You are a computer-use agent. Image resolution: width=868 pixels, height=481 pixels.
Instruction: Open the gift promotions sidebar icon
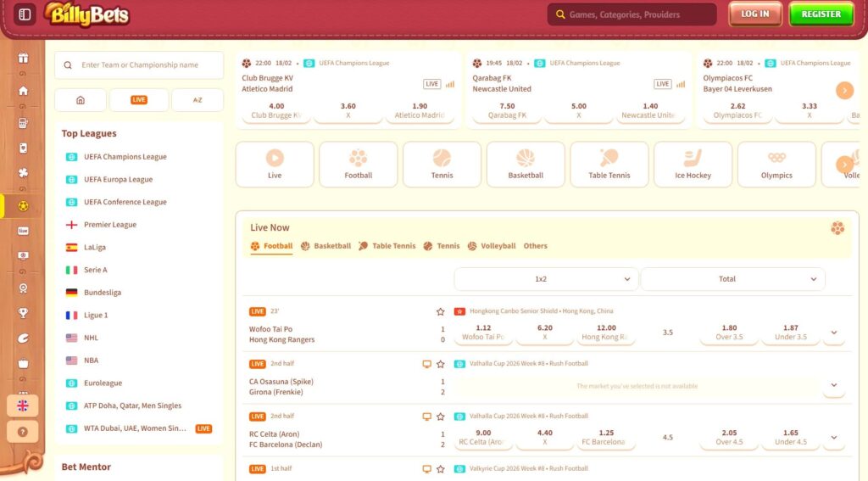tap(23, 59)
